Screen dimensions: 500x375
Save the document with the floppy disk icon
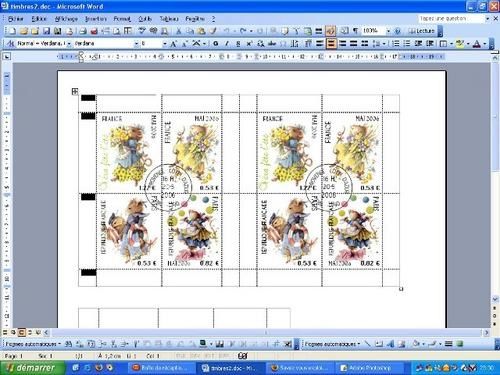[x=46, y=31]
